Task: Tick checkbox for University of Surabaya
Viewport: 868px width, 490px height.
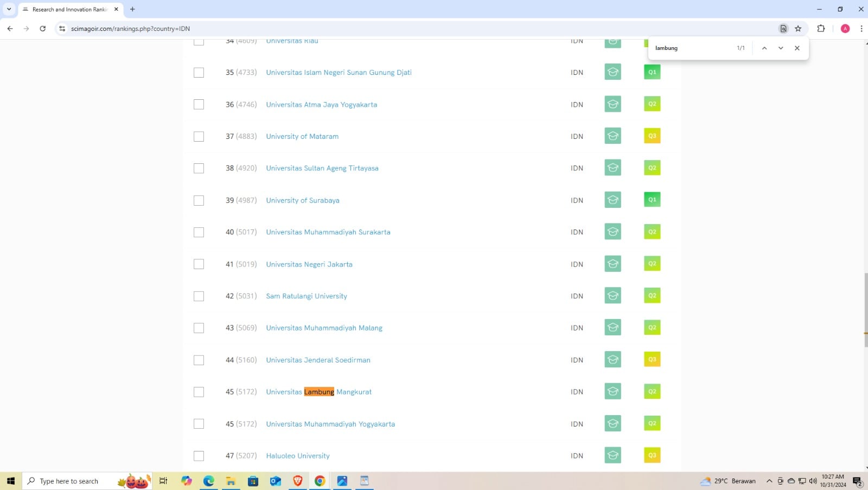Action: [199, 200]
